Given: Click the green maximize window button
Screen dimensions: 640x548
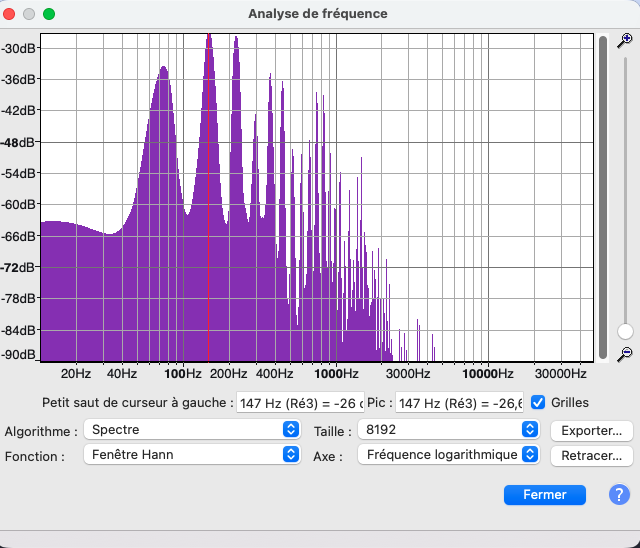Looking at the screenshot, I should [x=49, y=14].
